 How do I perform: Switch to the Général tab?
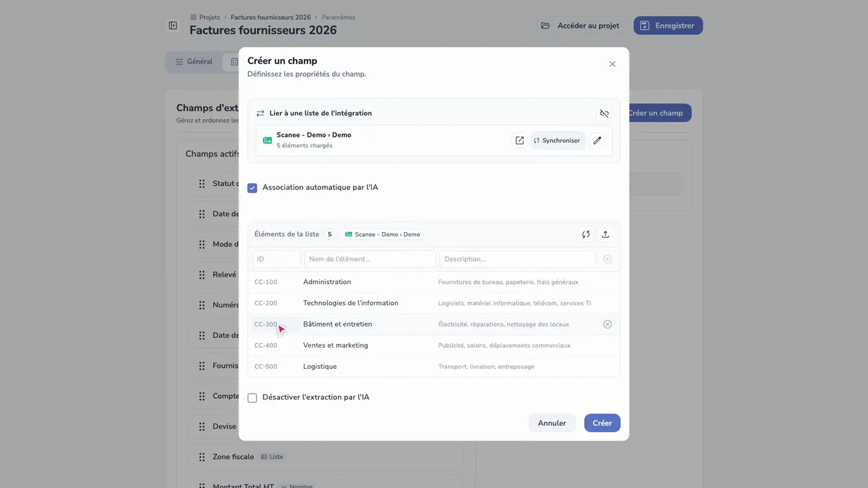[194, 61]
